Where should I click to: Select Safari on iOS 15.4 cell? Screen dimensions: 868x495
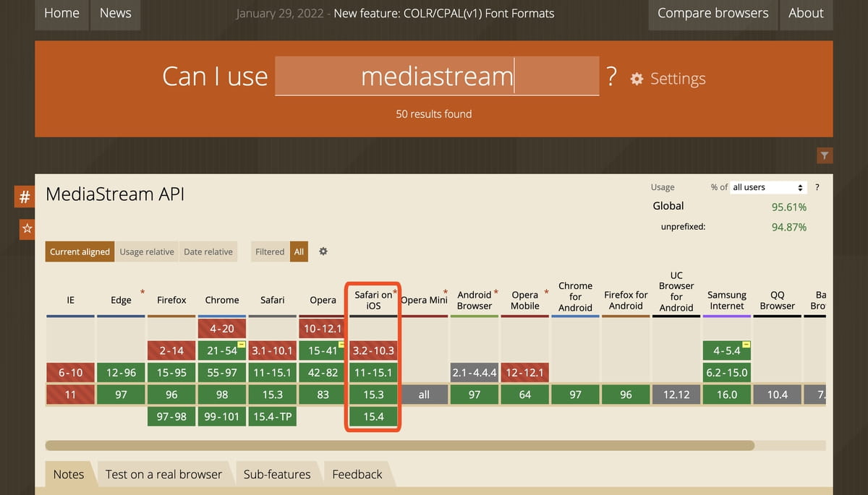pyautogui.click(x=373, y=416)
